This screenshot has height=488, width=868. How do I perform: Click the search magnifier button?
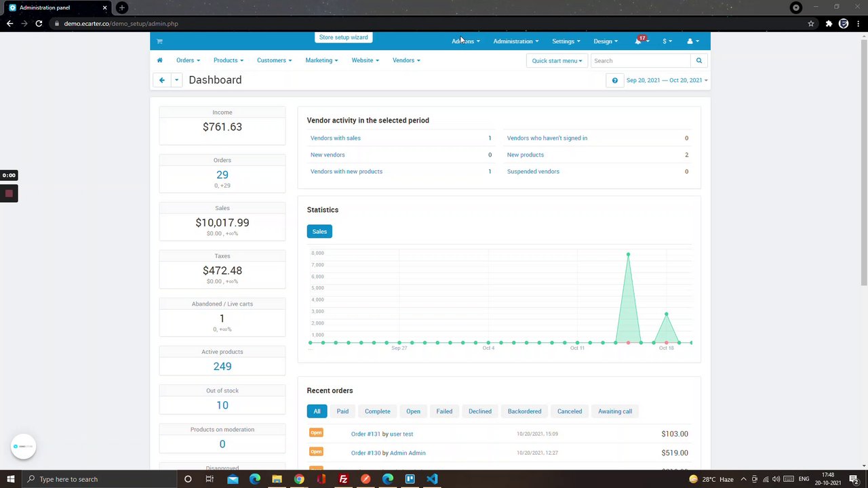coord(699,60)
